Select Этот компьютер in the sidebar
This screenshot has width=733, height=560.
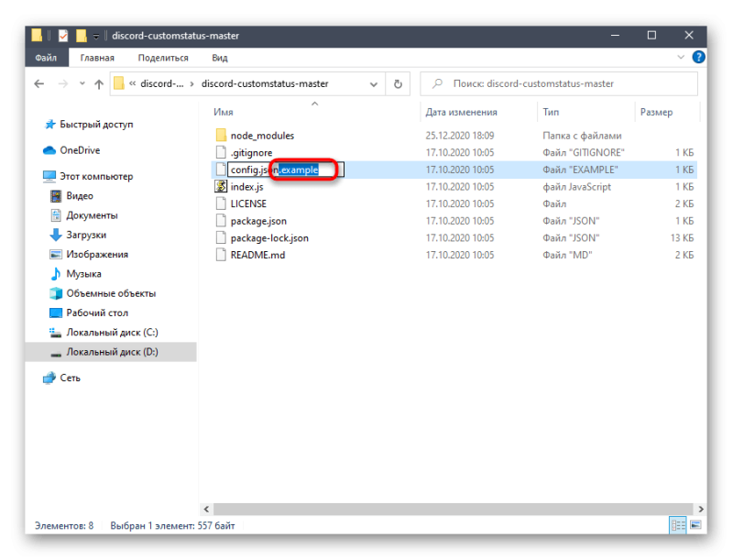coord(96,177)
